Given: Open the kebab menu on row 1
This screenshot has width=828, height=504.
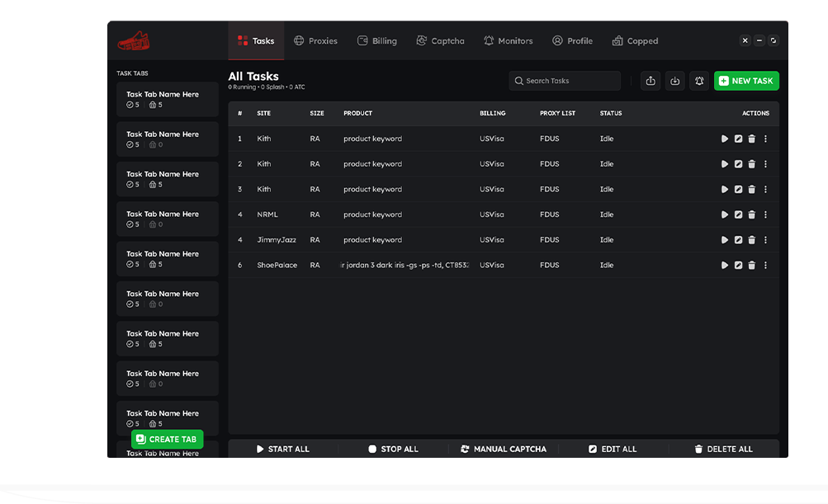Looking at the screenshot, I should [765, 139].
